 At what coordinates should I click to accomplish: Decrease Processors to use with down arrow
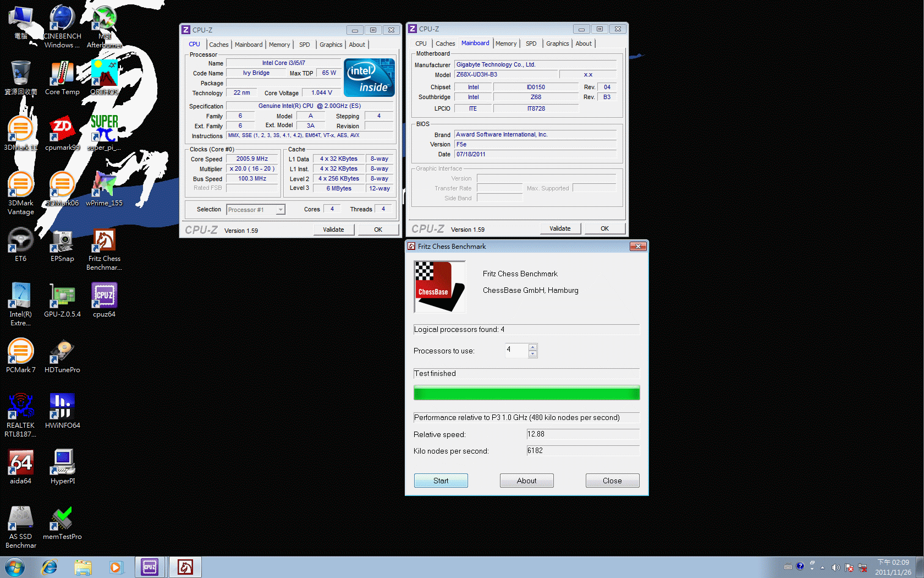click(532, 354)
